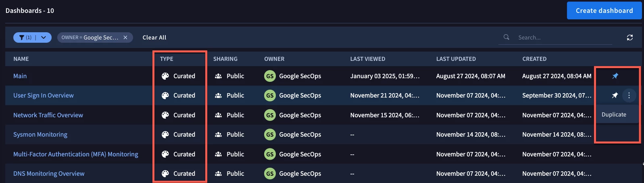This screenshot has width=644, height=183.
Task: Click the funnel filter icon
Action: (x=22, y=37)
